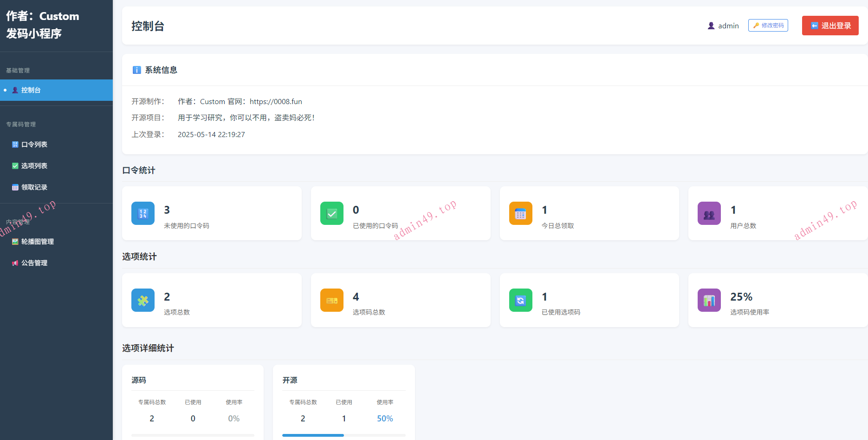Click the purple bar chart usage rate icon

709,300
